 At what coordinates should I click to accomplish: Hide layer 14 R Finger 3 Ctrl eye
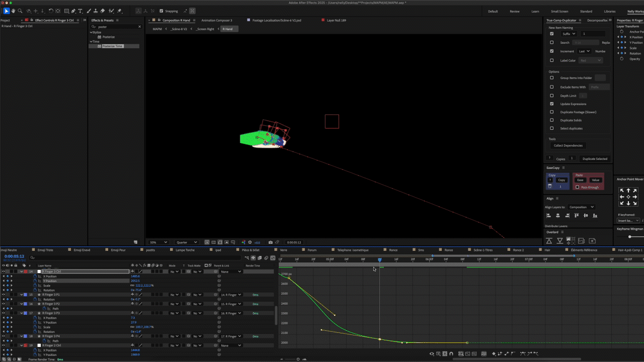coord(3,271)
